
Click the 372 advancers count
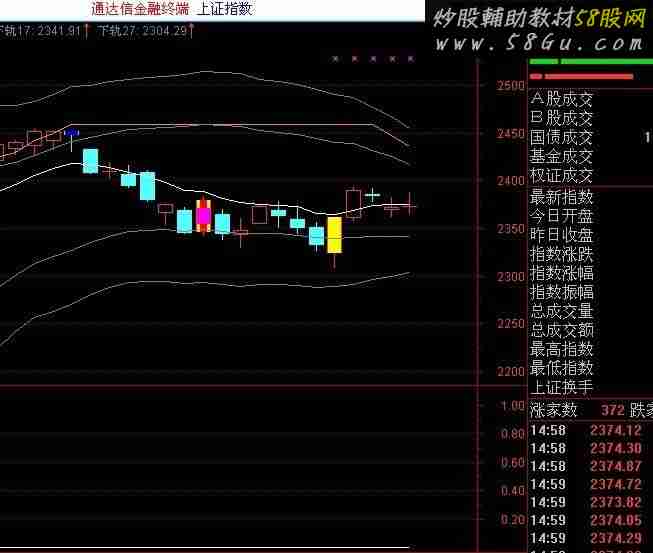click(x=613, y=411)
